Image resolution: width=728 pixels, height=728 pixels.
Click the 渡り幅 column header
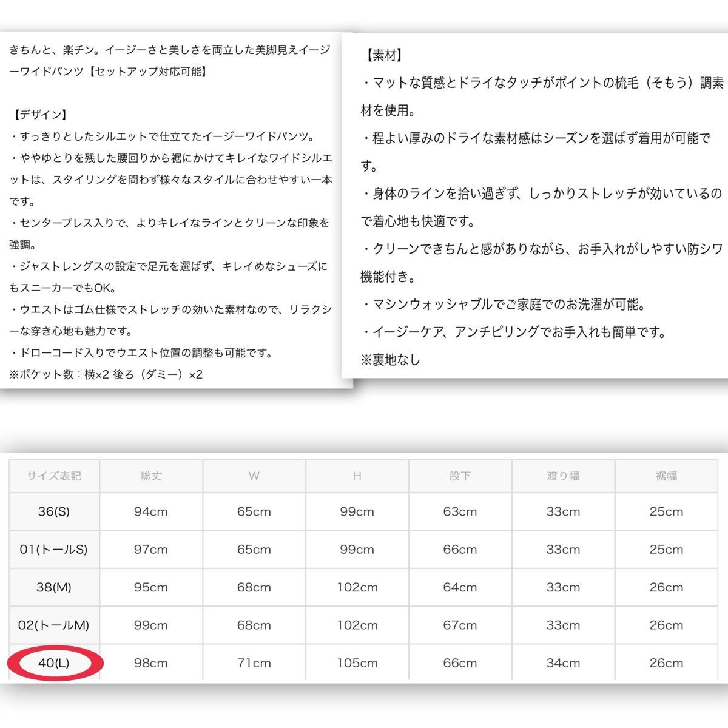tap(563, 476)
